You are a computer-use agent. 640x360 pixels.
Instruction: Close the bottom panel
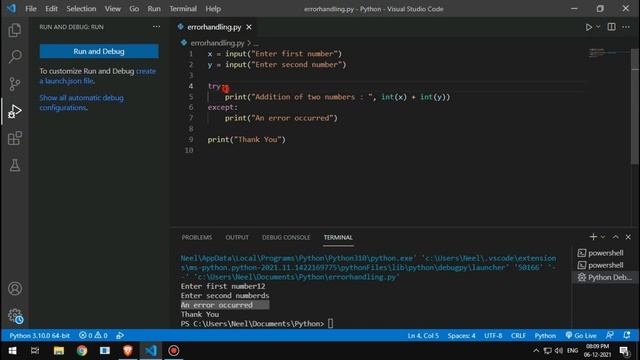tap(628, 237)
